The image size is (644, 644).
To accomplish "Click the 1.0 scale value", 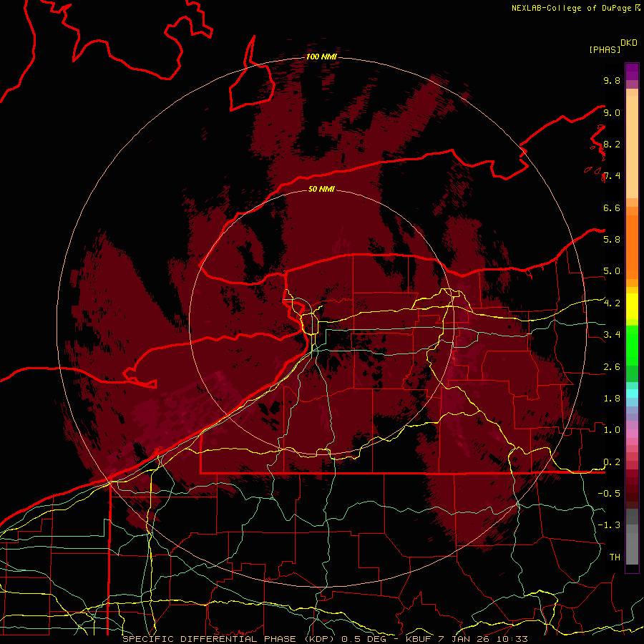I will 612,430.
